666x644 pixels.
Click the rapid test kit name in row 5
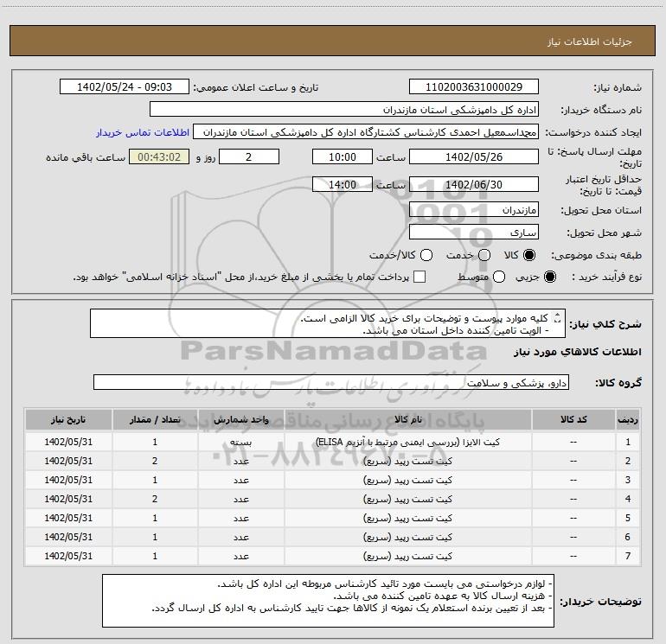407,519
